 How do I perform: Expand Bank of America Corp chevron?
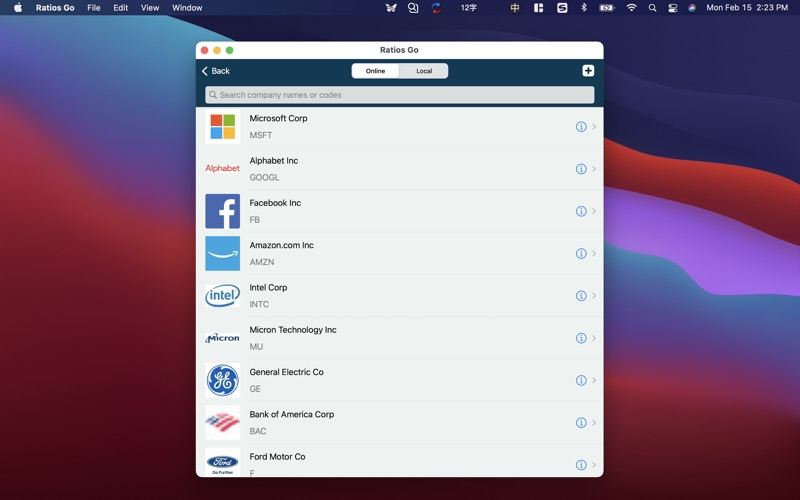tap(594, 423)
